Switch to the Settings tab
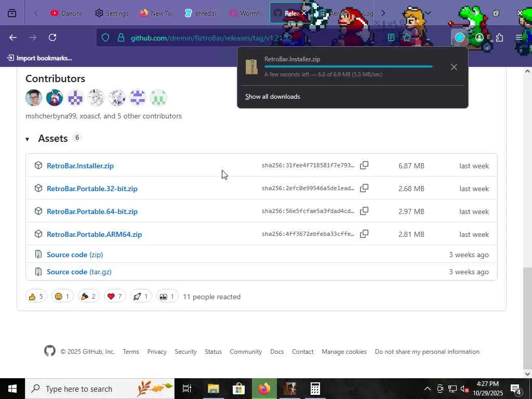532x399 pixels. pyautogui.click(x=112, y=13)
